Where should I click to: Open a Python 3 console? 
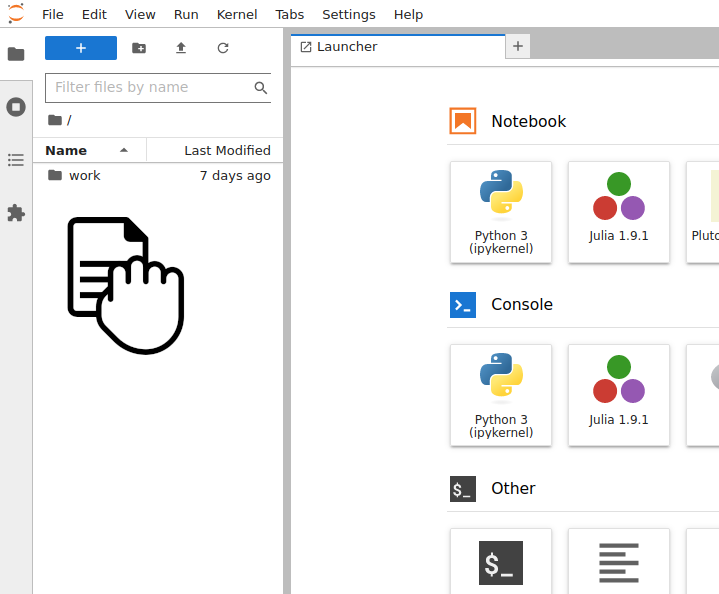click(501, 395)
